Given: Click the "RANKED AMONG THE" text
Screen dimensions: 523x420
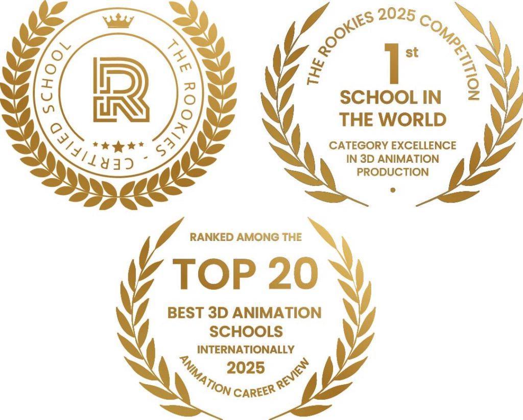Looking at the screenshot, I should (246, 237).
